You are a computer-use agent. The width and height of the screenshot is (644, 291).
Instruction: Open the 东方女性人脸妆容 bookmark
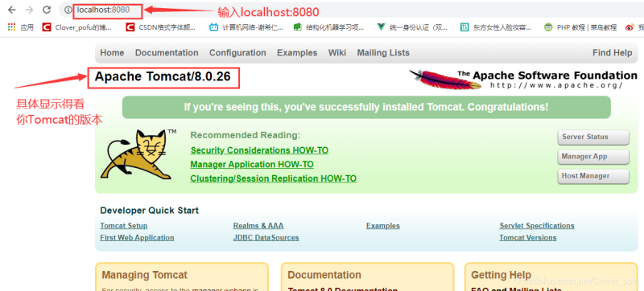click(496, 27)
